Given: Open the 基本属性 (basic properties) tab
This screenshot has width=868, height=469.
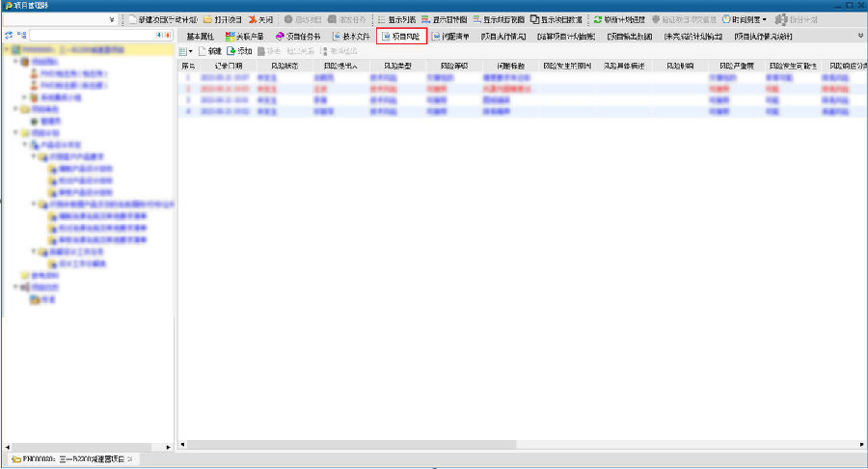Looking at the screenshot, I should [200, 37].
